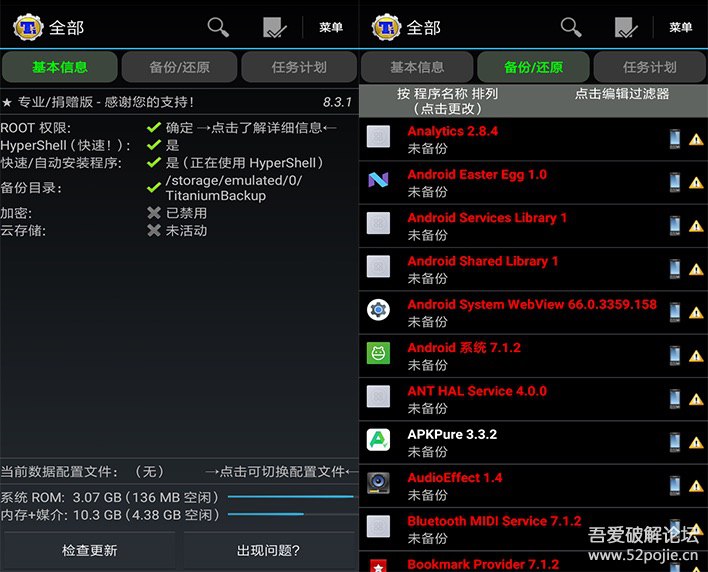Tap phone icon on Analytics row
Screen dimensions: 708x572
tap(675, 139)
